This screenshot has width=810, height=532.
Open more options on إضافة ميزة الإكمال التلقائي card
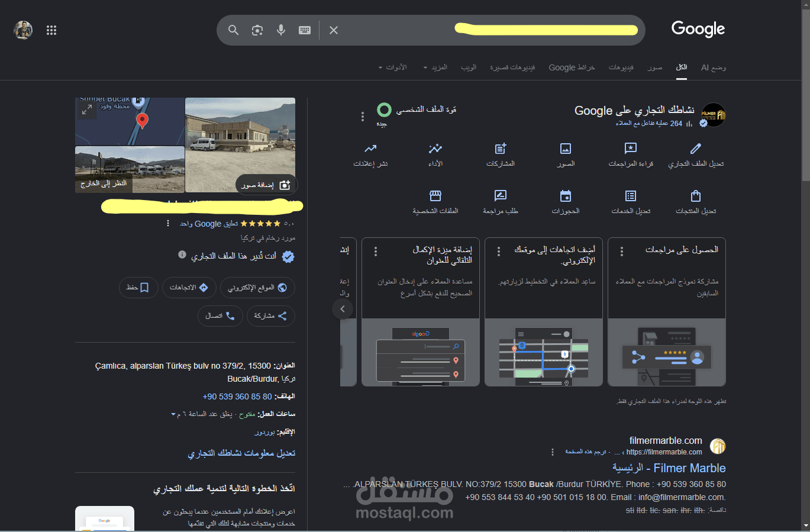(376, 252)
